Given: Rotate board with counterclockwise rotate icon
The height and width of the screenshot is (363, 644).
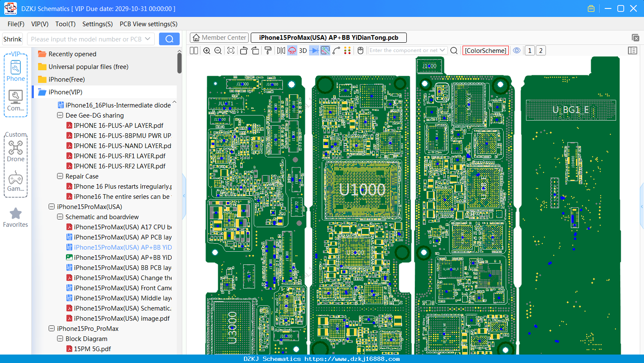Looking at the screenshot, I should coord(244,51).
